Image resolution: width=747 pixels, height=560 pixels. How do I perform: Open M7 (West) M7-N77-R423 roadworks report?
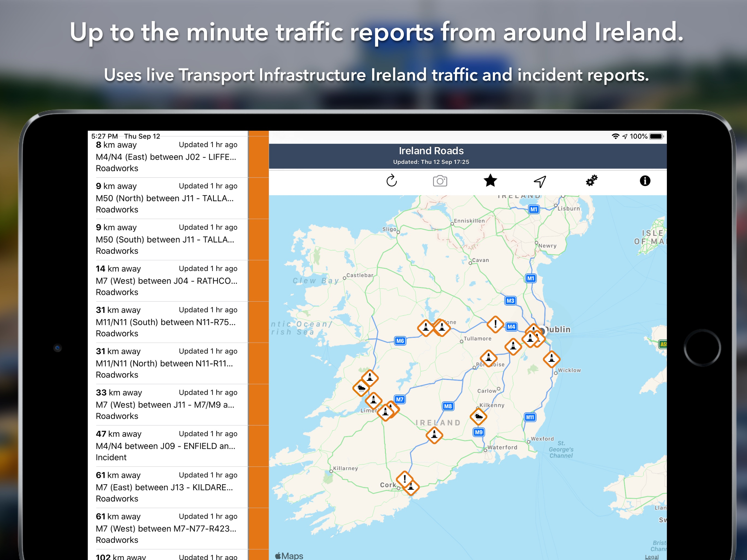pyautogui.click(x=168, y=529)
